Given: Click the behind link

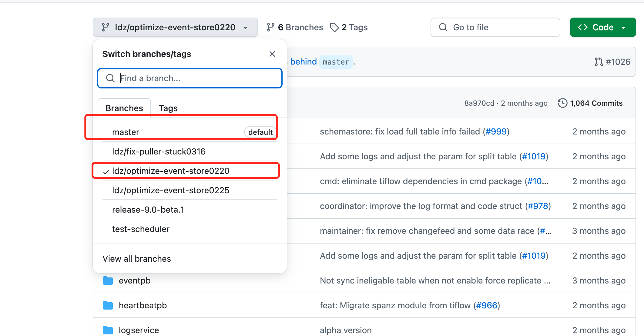Looking at the screenshot, I should tap(303, 62).
